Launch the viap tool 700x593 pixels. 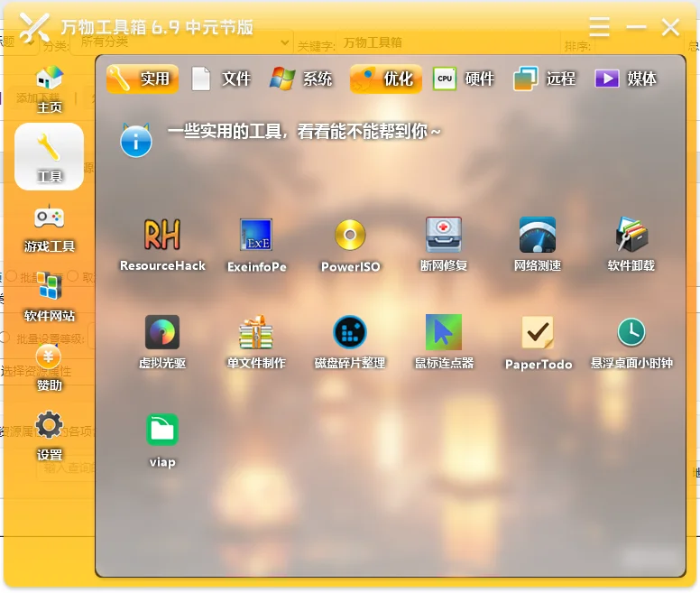click(x=162, y=440)
